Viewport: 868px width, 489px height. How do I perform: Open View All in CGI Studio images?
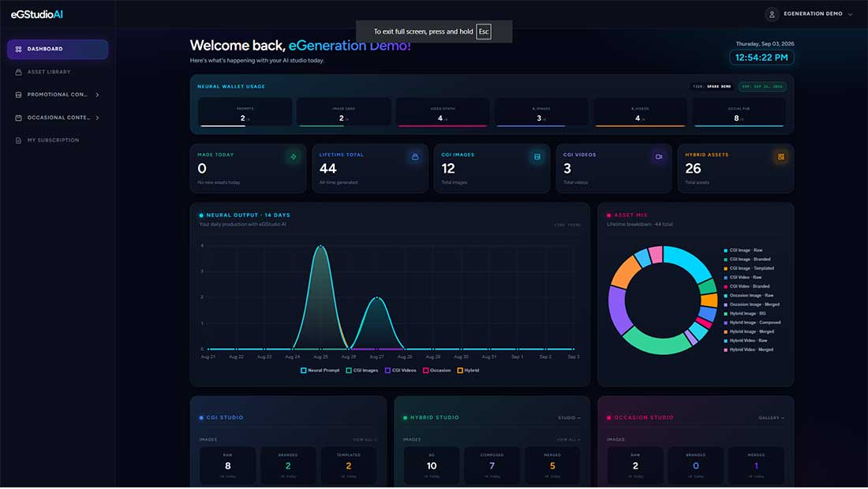click(365, 440)
